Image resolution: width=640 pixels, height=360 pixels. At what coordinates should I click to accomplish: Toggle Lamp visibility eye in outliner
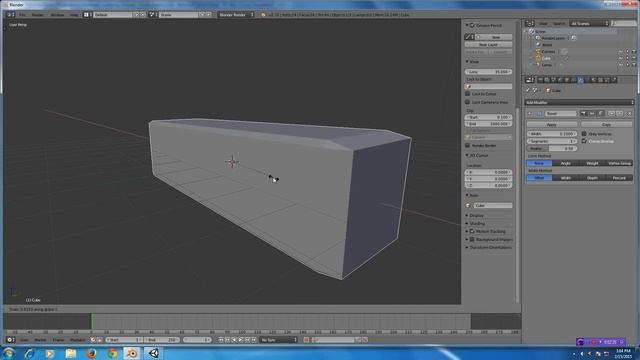621,65
